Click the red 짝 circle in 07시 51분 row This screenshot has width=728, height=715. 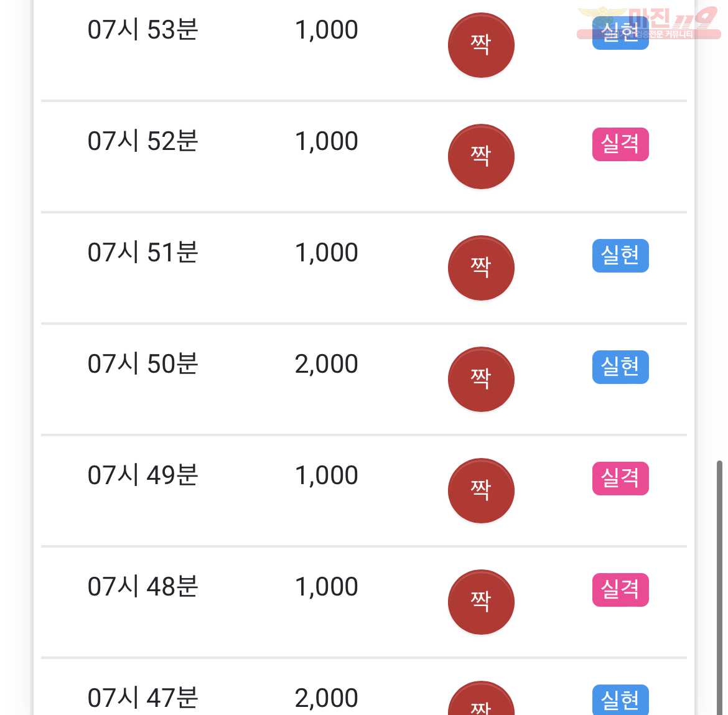(481, 268)
